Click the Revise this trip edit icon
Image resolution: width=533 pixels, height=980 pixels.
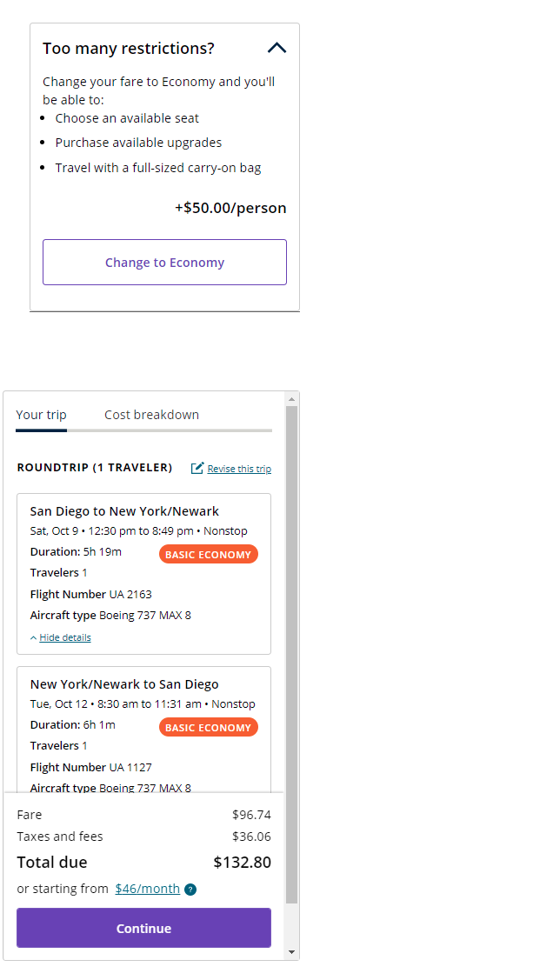[197, 468]
